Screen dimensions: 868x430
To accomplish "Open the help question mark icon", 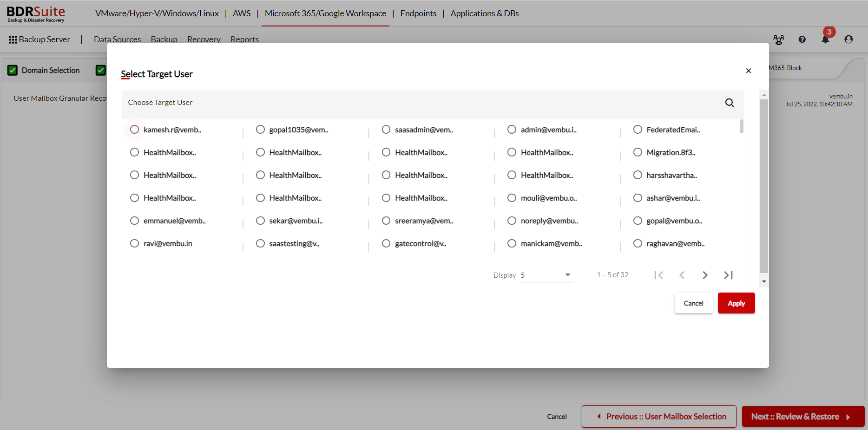I will 802,39.
